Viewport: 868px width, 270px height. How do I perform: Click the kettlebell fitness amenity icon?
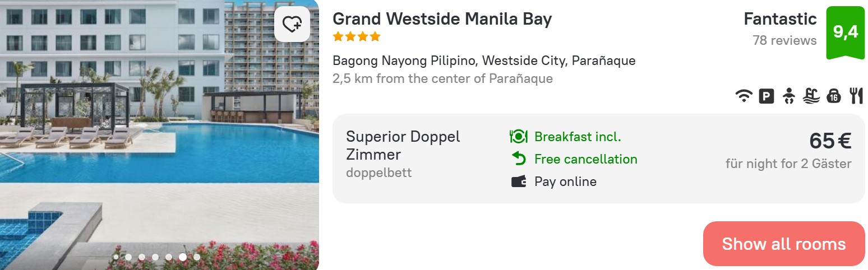[x=833, y=96]
